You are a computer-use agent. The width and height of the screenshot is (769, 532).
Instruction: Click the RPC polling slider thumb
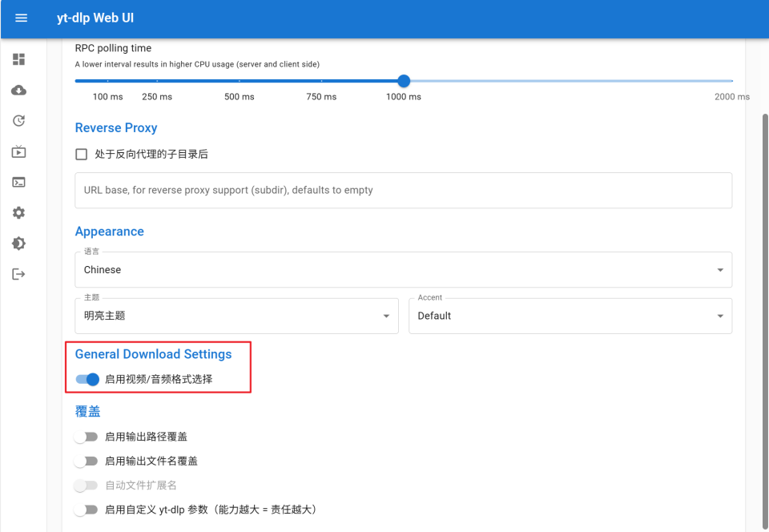tap(404, 81)
